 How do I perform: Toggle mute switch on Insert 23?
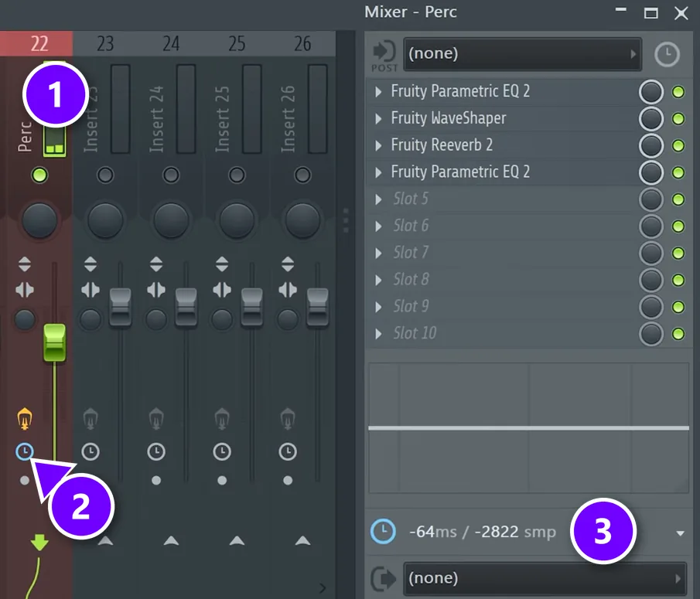(x=105, y=175)
